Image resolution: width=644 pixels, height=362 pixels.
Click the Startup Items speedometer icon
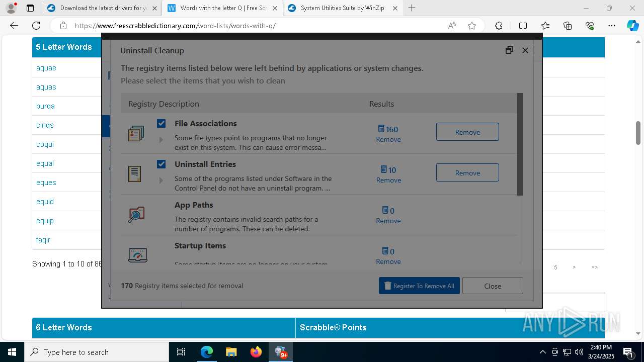[x=137, y=255]
